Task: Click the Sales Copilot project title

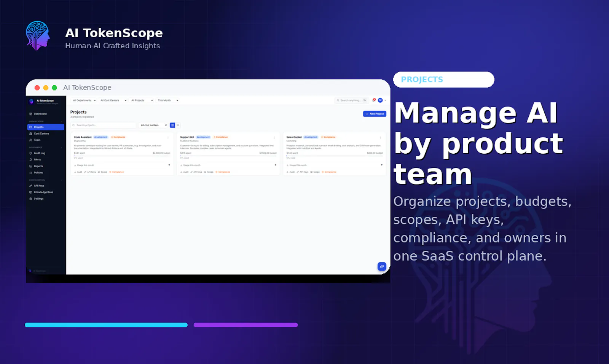Action: coord(294,137)
